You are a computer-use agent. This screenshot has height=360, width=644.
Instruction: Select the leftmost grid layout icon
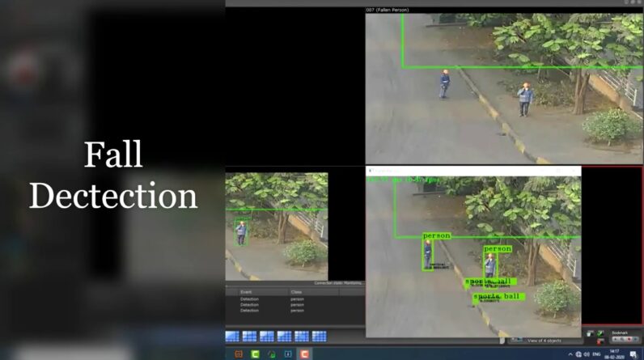[232, 337]
